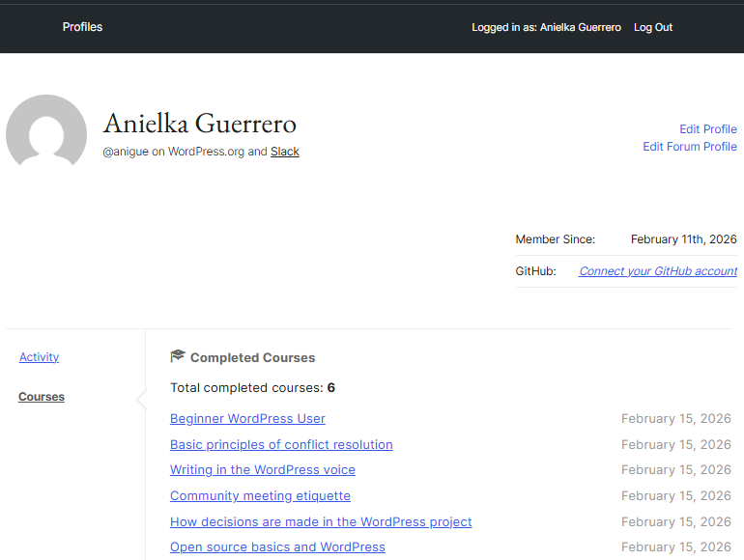The height and width of the screenshot is (560, 744).
Task: Open Writing in the WordPress voice course
Action: click(x=263, y=469)
